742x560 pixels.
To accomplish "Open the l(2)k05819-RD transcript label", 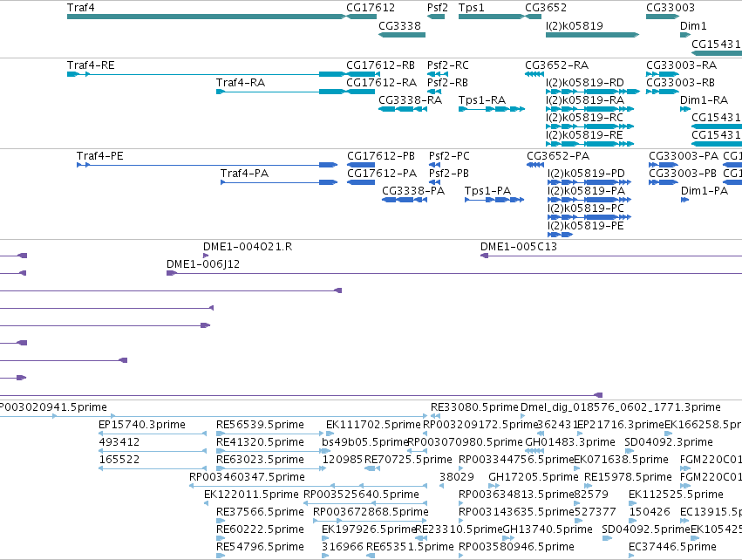I will coord(585,83).
